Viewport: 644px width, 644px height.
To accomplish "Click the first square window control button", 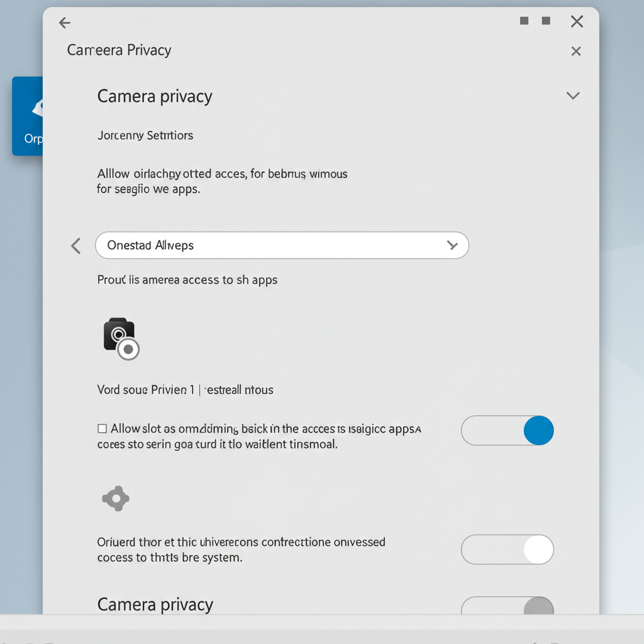I will click(x=524, y=21).
